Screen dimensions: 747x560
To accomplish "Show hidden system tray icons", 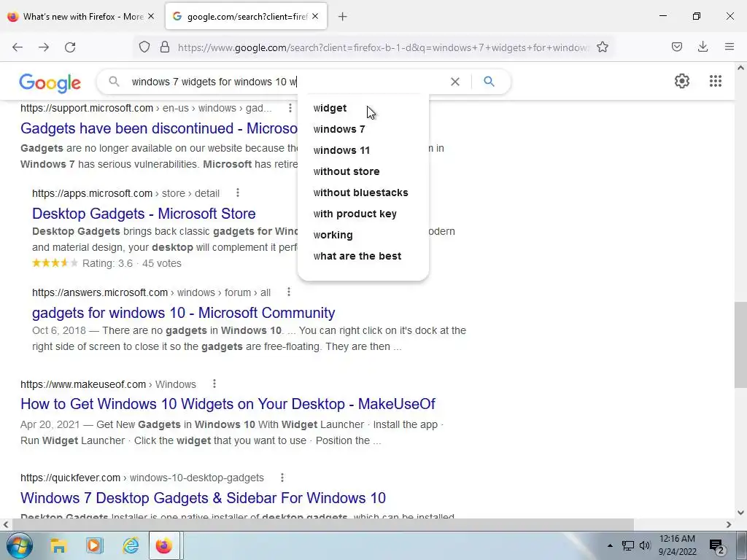I will click(610, 545).
